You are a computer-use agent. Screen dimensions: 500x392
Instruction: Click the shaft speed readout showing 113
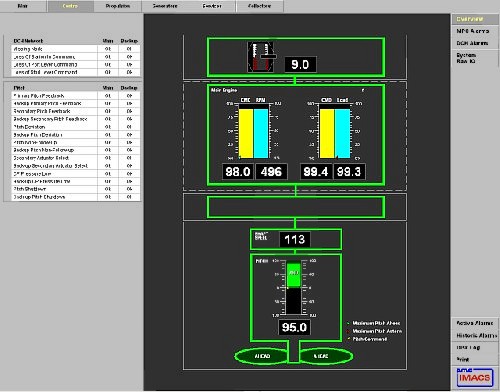[295, 239]
